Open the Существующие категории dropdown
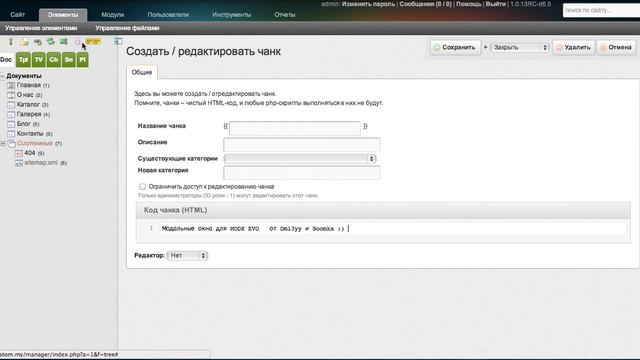The image size is (640, 360). point(300,159)
